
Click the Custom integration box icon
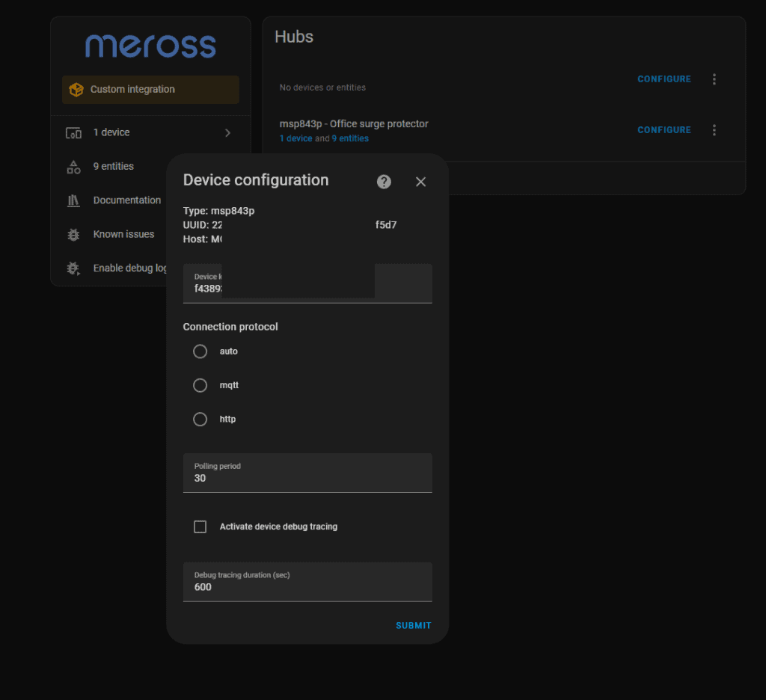(76, 90)
